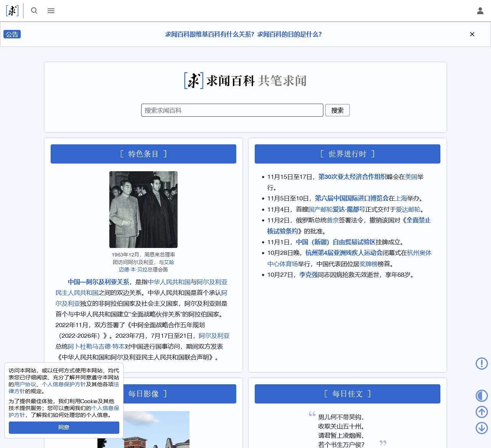Open the announcement link about 求闻百科
491x448 pixels.
243,34
